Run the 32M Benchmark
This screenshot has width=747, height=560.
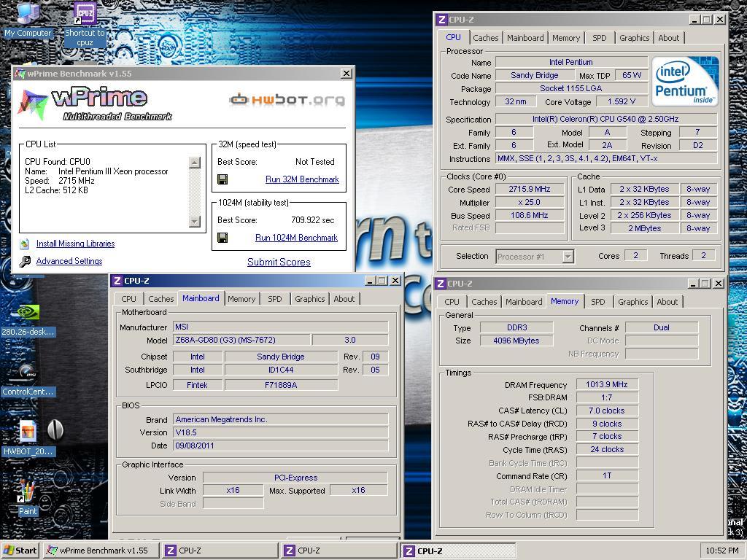click(302, 179)
